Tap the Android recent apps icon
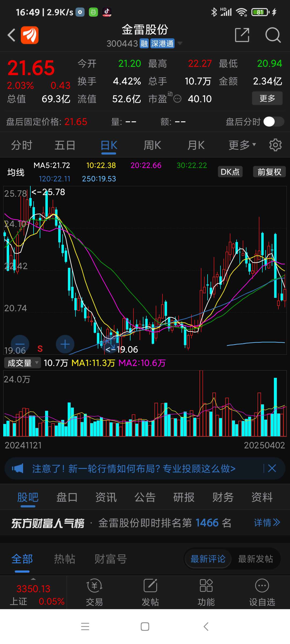 85,627
